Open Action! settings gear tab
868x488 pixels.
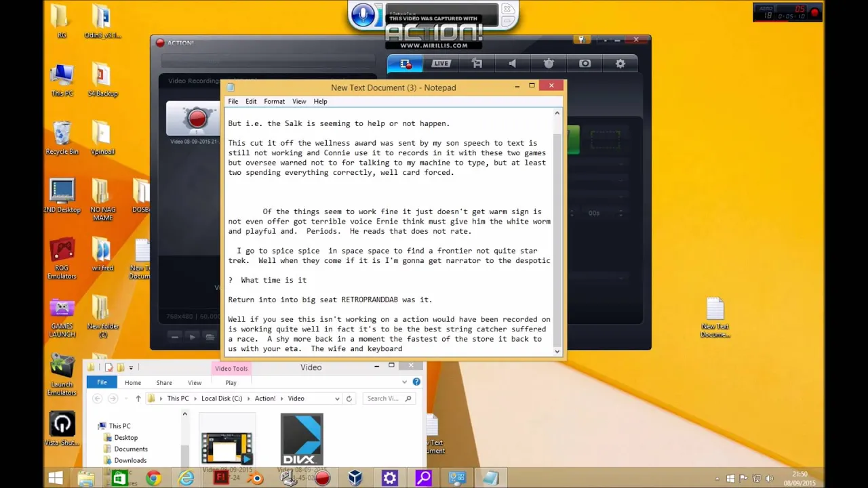620,64
